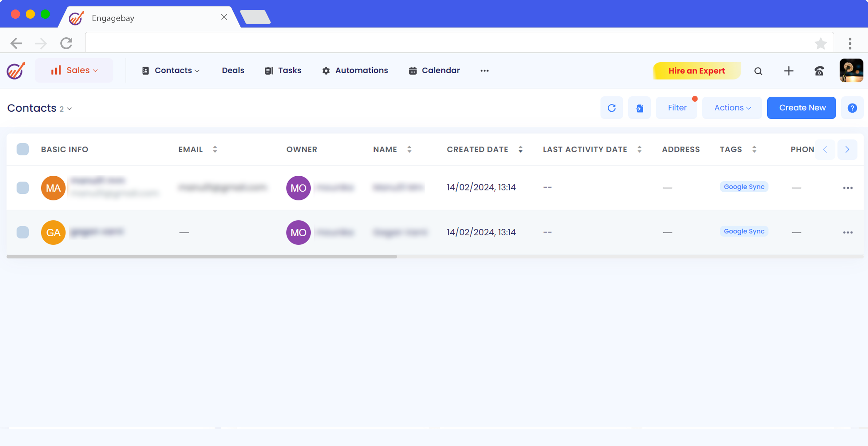The image size is (868, 446).
Task: Click the EngageBay logo in navbar
Action: pyautogui.click(x=16, y=71)
